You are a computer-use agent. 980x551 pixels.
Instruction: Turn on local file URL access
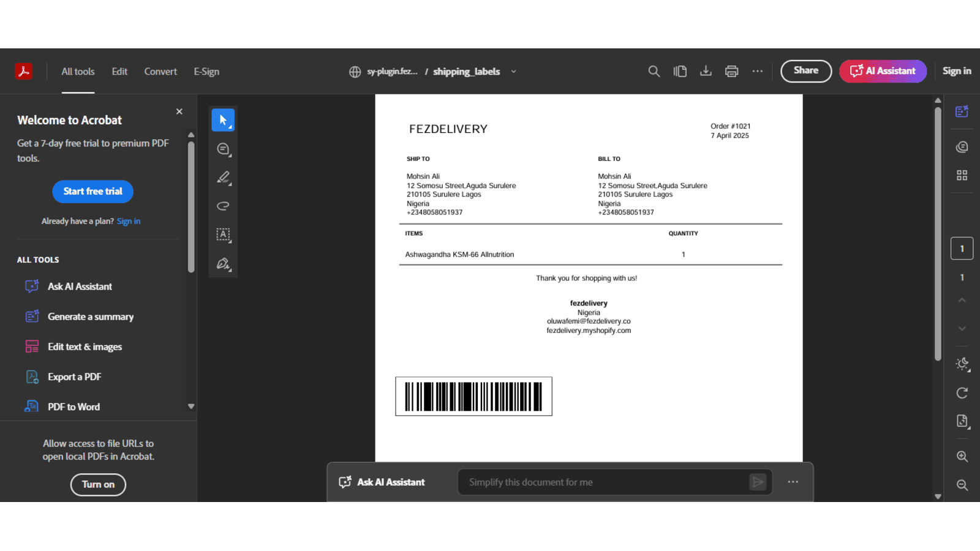pos(98,484)
